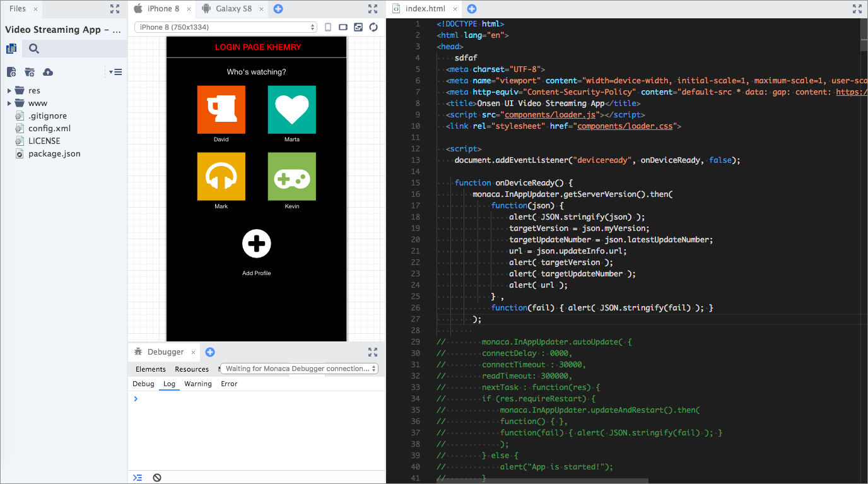Create a new file via file-plus icon
The height and width of the screenshot is (484, 868).
11,72
